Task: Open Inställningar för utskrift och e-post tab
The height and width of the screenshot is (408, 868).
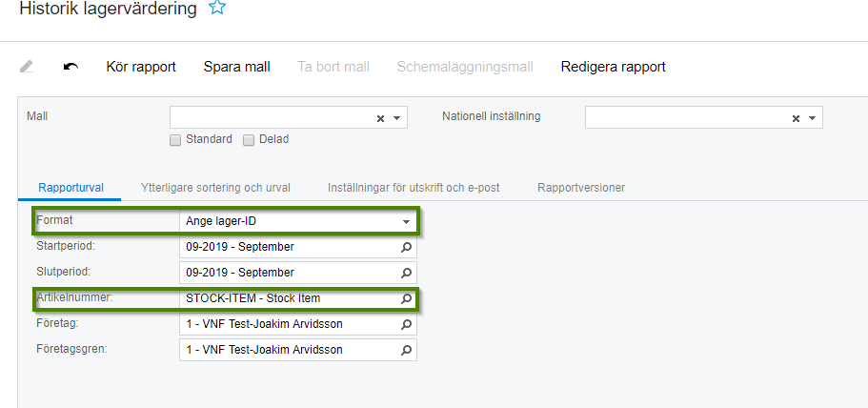Action: [x=414, y=188]
